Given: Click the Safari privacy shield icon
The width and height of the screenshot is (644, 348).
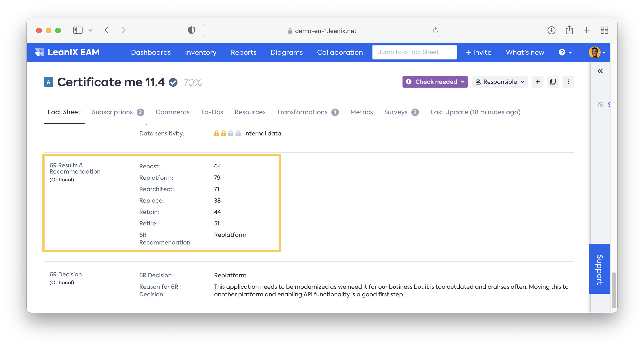Looking at the screenshot, I should (x=191, y=30).
